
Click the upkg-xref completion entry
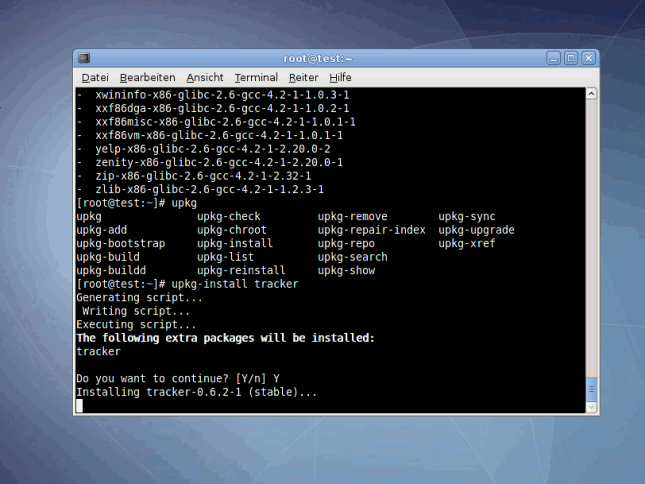(467, 243)
